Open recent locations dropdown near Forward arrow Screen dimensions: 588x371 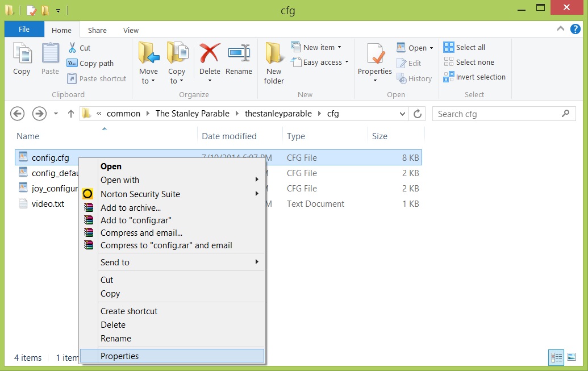56,114
